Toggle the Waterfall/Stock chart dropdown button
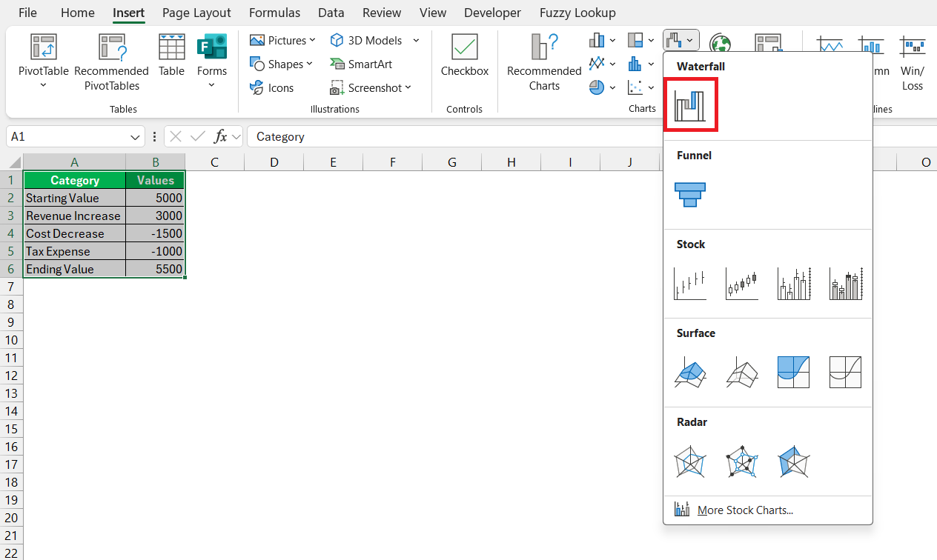Image resolution: width=937 pixels, height=560 pixels. [x=680, y=40]
